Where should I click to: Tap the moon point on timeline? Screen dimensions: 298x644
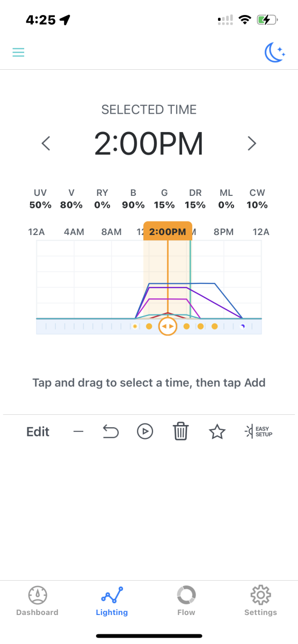click(242, 326)
